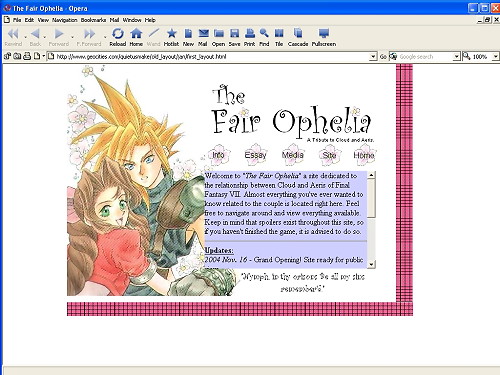Save the page with Save icon
Screen dimensions: 500x375
click(234, 37)
